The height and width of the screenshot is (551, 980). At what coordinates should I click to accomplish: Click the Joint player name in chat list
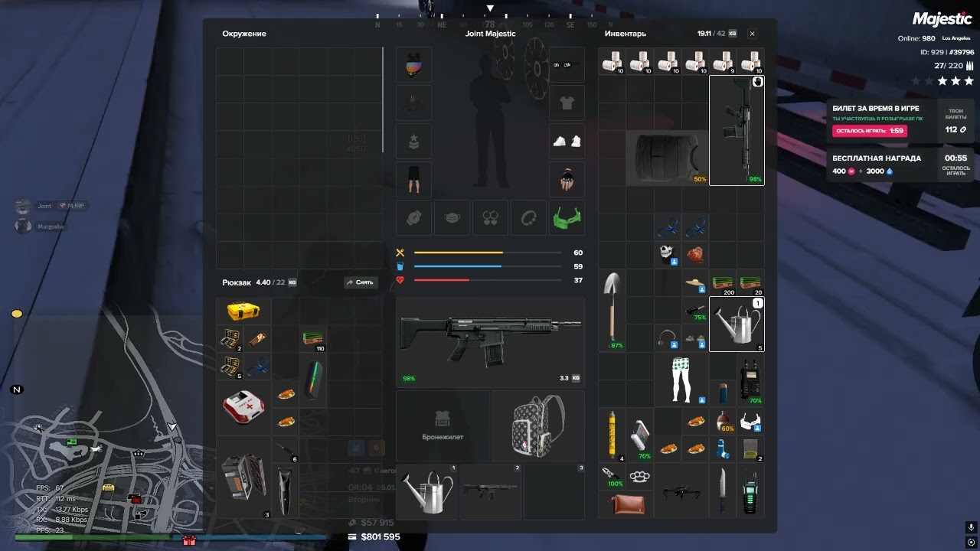point(44,206)
